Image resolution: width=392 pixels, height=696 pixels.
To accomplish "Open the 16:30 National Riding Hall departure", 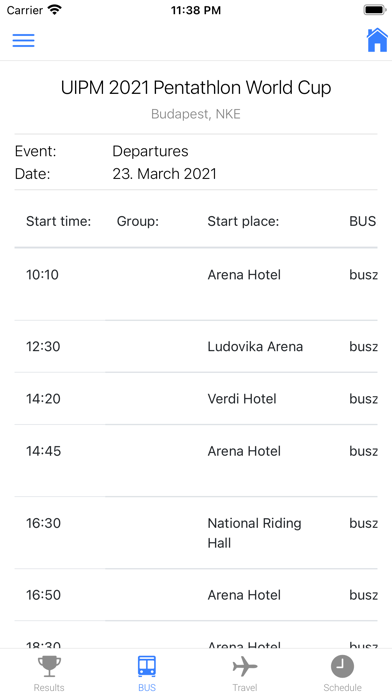I will (x=196, y=533).
